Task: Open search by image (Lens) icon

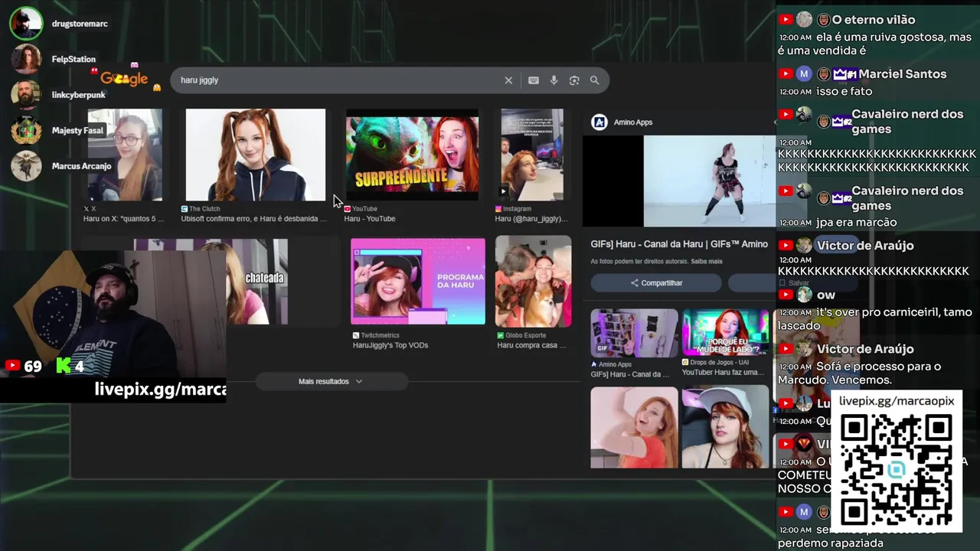Action: pyautogui.click(x=574, y=80)
